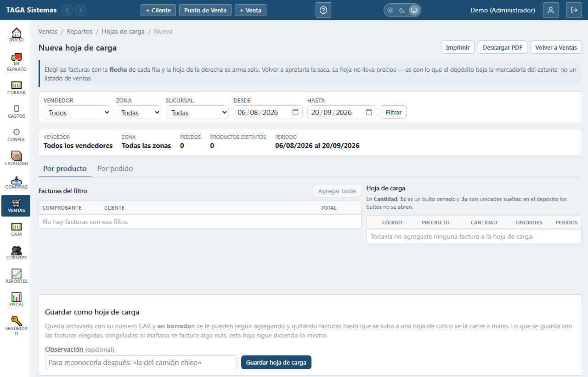
Task: Switch to dark theme moon toggle
Action: pos(402,10)
